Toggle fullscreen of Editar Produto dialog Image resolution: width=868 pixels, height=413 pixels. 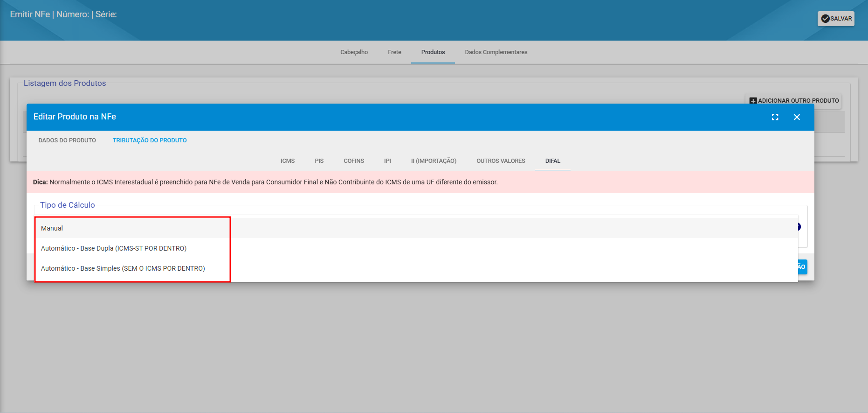[x=775, y=117]
